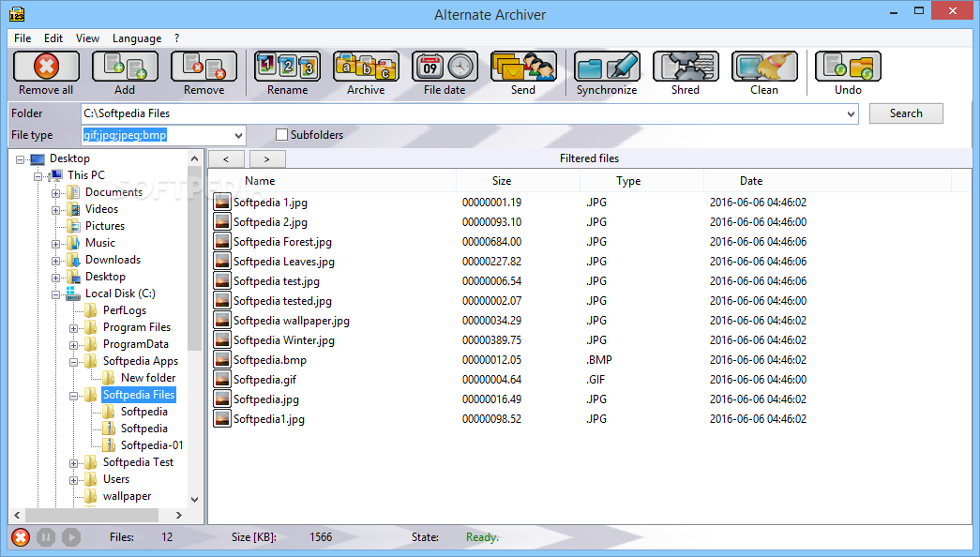Click the Downloads folder icon in tree

point(74,260)
